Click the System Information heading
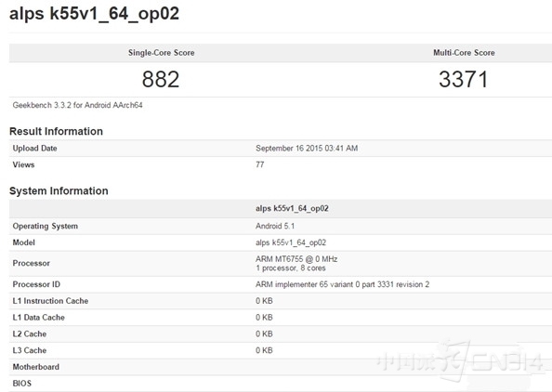Viewport: 552px width, 392px height. click(x=59, y=190)
